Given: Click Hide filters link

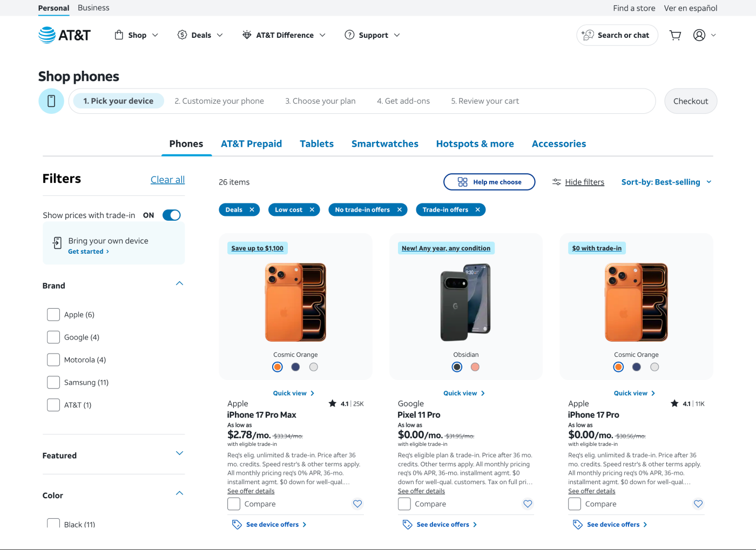Looking at the screenshot, I should [585, 182].
